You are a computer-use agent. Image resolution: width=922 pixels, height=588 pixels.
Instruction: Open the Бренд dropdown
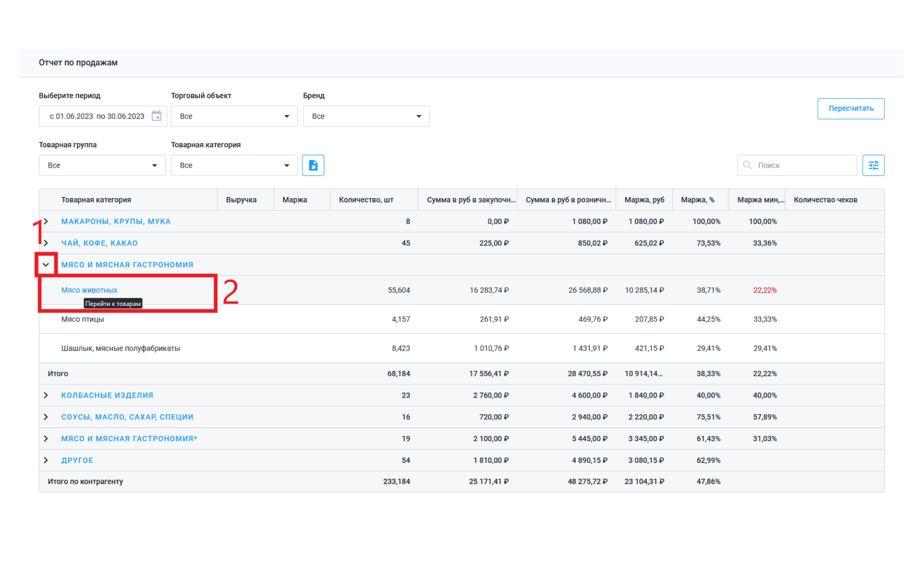(x=366, y=116)
